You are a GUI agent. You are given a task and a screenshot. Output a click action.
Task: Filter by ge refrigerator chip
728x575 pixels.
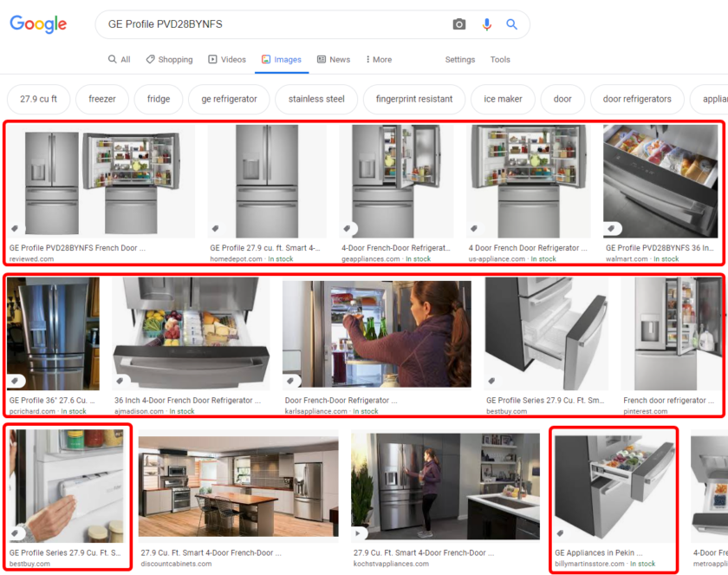click(x=229, y=99)
